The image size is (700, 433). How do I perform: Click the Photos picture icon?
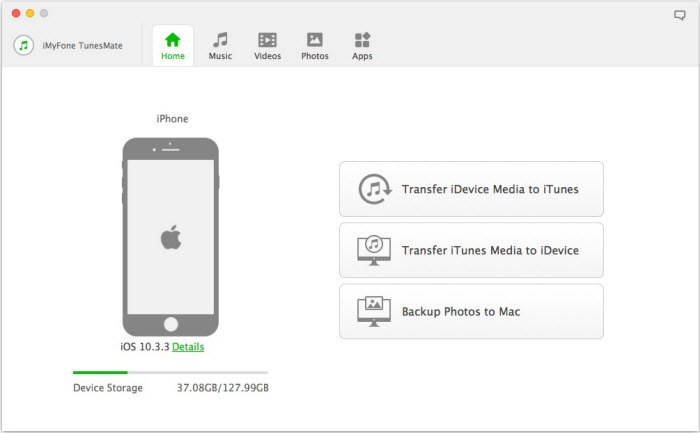point(315,40)
